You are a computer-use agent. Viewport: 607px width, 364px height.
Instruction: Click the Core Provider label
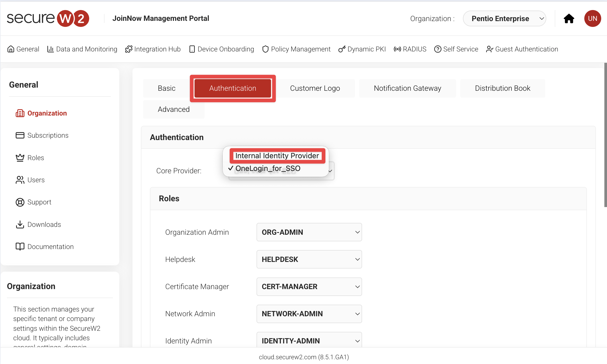(179, 171)
